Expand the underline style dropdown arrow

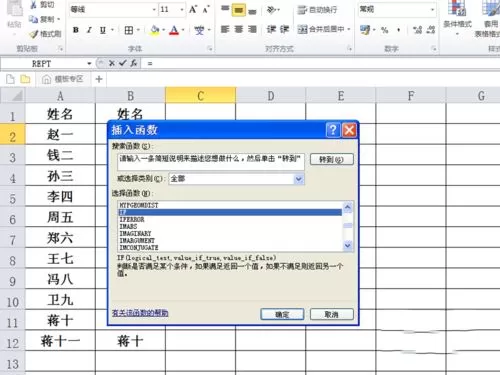coord(112,30)
